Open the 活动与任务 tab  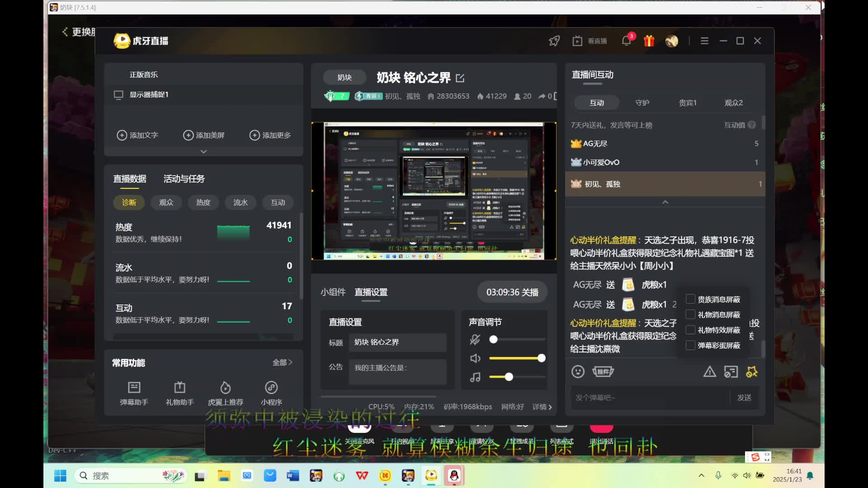(x=184, y=178)
